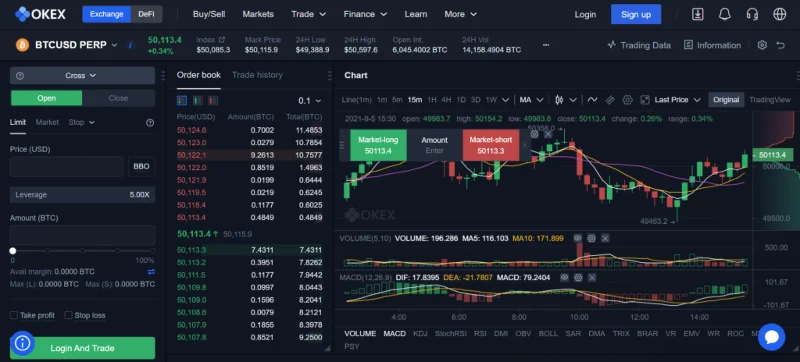The image size is (800, 362).
Task: Click the BBO button
Action: (x=141, y=167)
